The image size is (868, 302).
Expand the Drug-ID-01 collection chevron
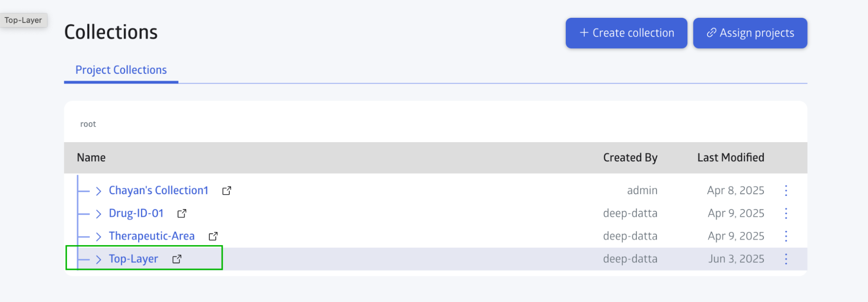pos(99,214)
